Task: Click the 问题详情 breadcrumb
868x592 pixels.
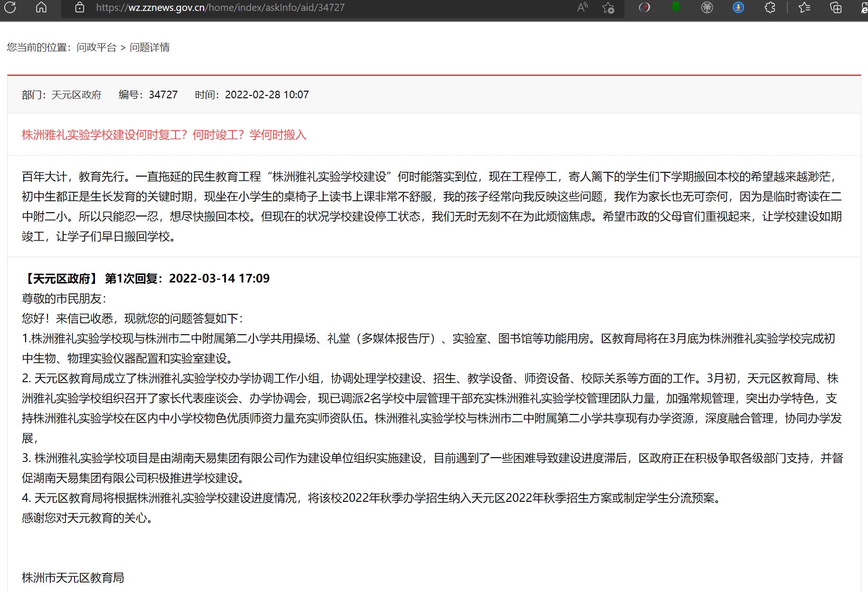Action: click(149, 47)
